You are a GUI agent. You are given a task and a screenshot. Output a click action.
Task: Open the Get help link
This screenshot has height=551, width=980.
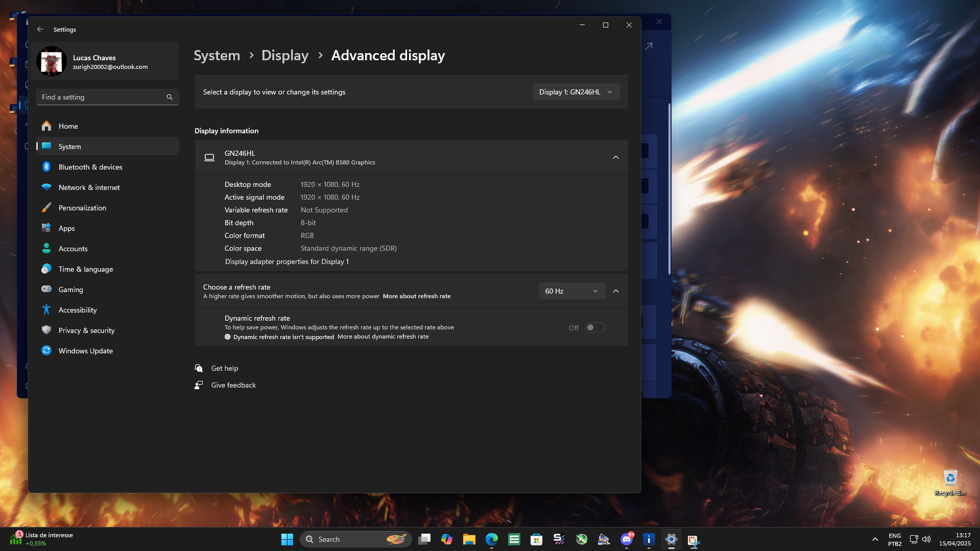pos(224,368)
